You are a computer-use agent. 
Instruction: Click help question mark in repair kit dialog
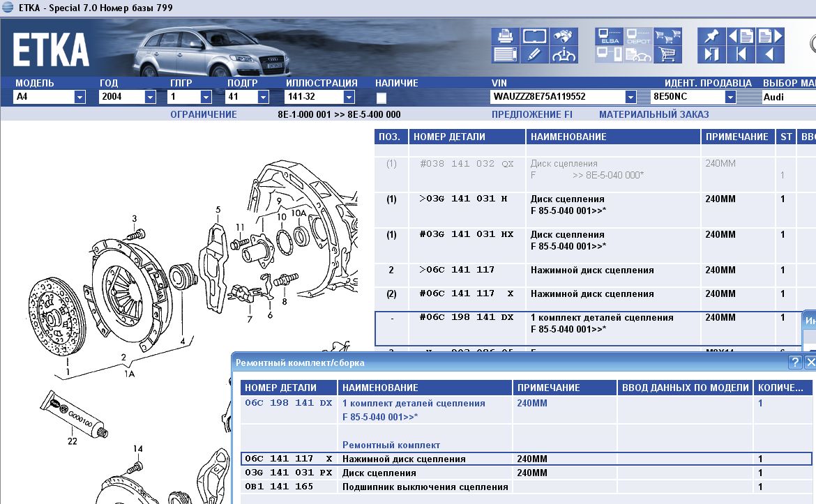[794, 362]
